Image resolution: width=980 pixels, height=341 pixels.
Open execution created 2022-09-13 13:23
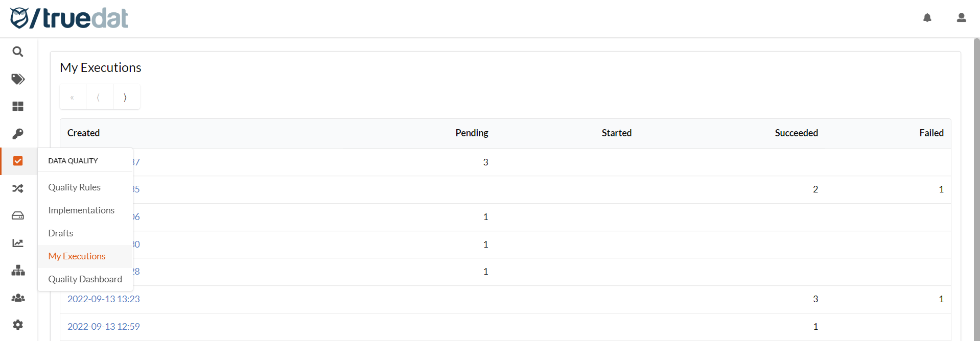[104, 299]
